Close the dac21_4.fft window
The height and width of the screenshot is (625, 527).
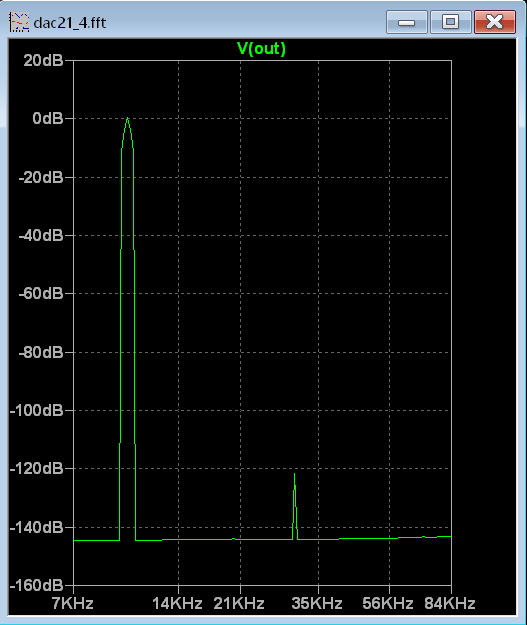(495, 22)
